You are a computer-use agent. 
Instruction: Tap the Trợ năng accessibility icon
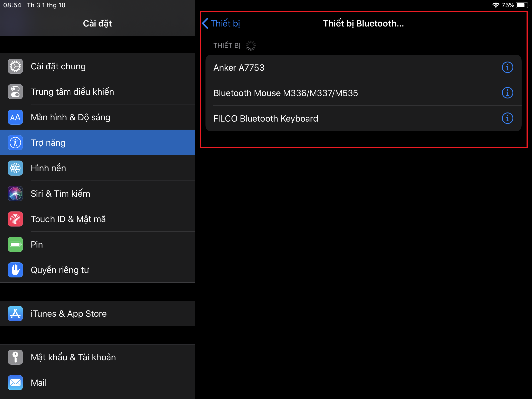[15, 143]
